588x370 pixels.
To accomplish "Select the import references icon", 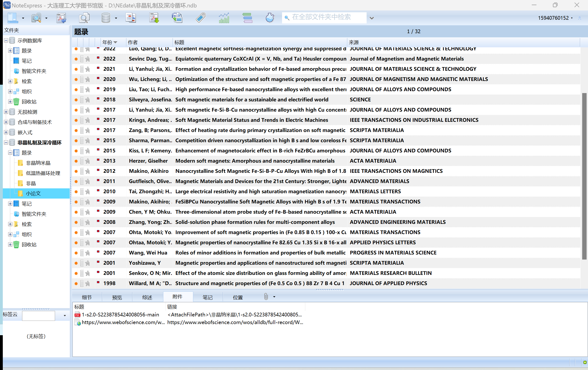I will [61, 17].
